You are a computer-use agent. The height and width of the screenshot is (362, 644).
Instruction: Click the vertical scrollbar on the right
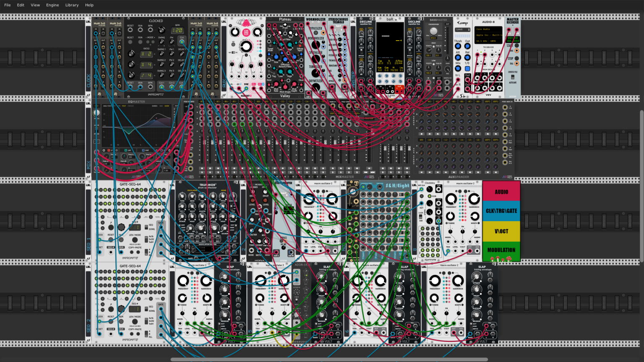coord(641,187)
